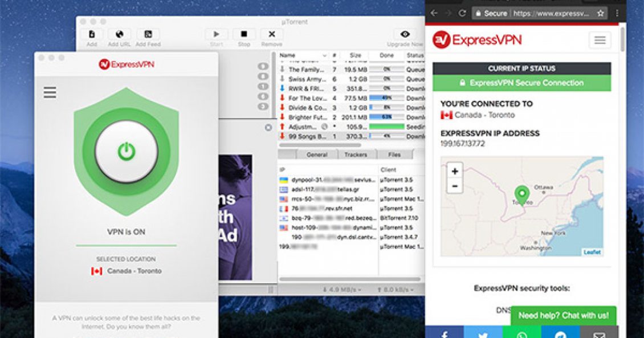The width and height of the screenshot is (644, 338).
Task: Click the Start play button in uTorrent toolbar
Action: (217, 34)
